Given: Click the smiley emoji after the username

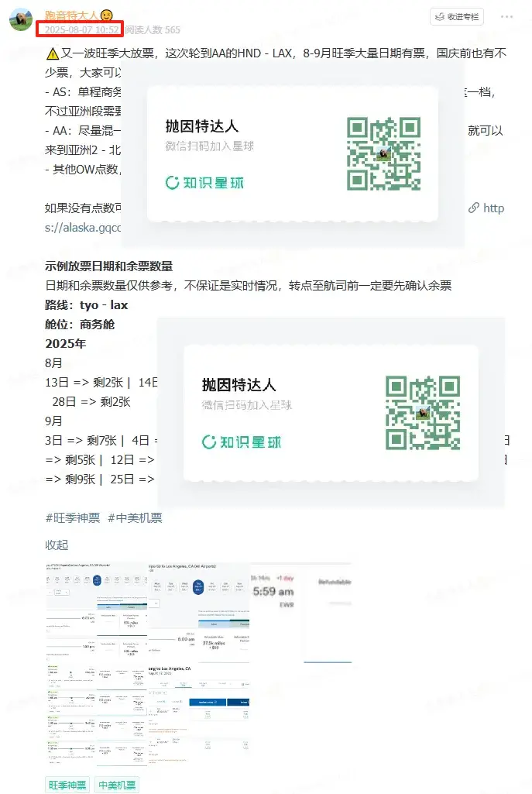Looking at the screenshot, I should (x=106, y=15).
